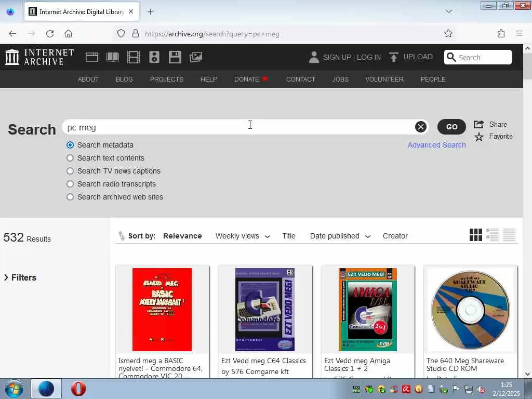Image resolution: width=532 pixels, height=399 pixels.
Task: Click the top navigation Search box
Action: 478,57
